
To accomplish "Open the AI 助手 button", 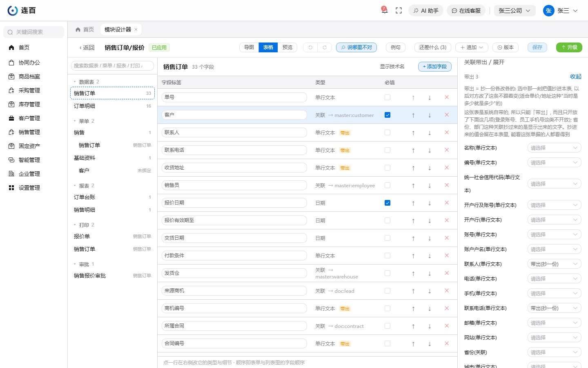I will point(426,11).
